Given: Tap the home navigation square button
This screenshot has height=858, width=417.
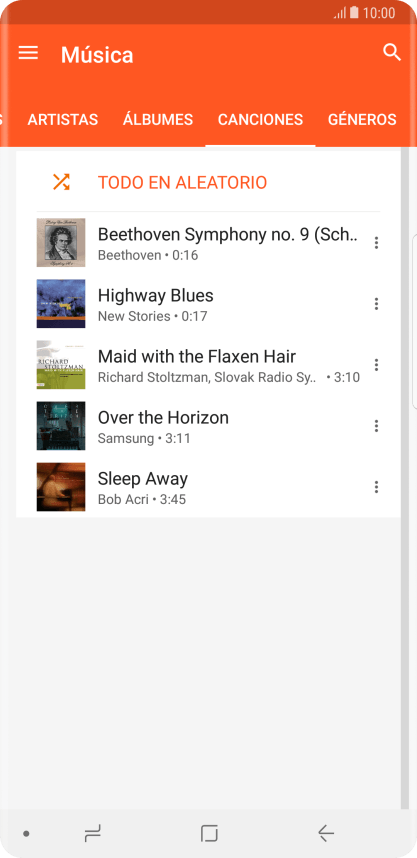Looking at the screenshot, I should click(x=209, y=833).
